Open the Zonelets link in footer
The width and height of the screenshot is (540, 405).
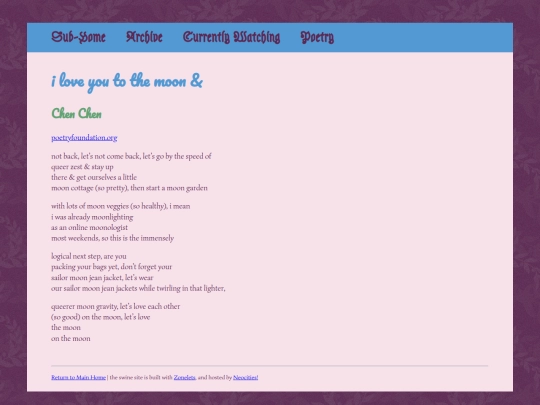click(x=185, y=377)
